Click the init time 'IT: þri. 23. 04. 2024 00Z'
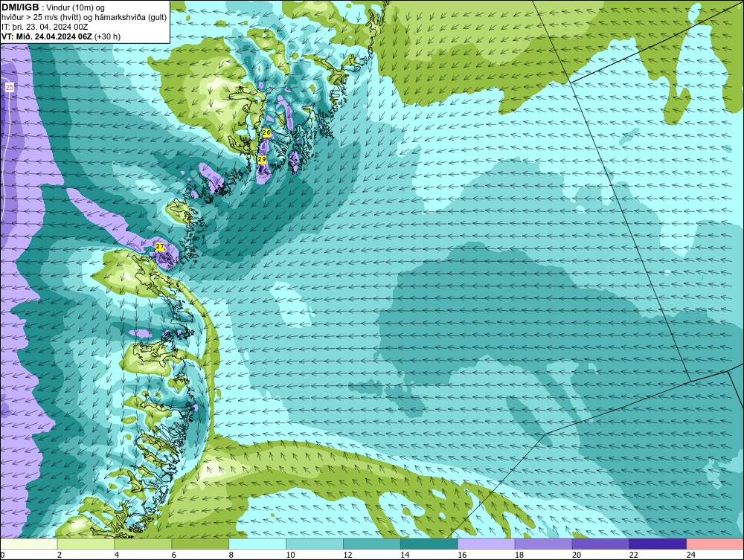Screen dimensions: 744x560 coord(45,27)
